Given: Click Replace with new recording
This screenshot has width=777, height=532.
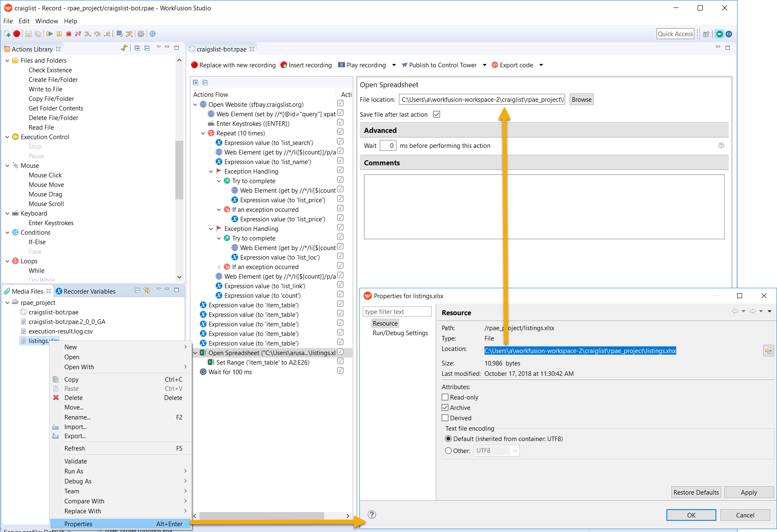Looking at the screenshot, I should (x=234, y=65).
